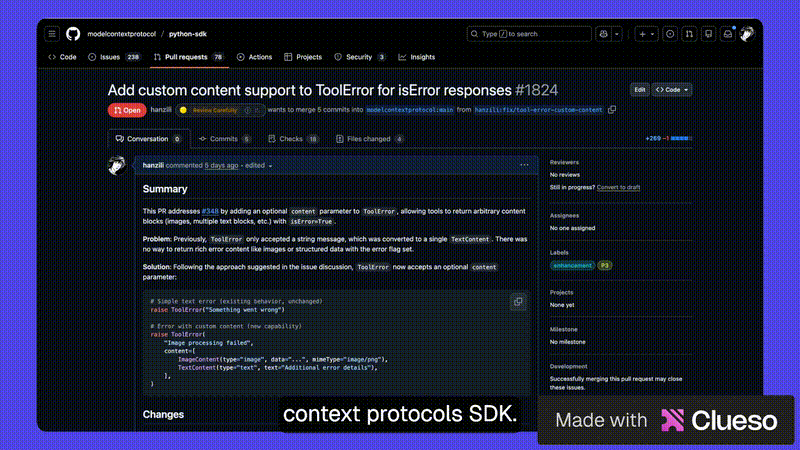
Task: Open the Assignees sidebar section
Action: click(564, 215)
